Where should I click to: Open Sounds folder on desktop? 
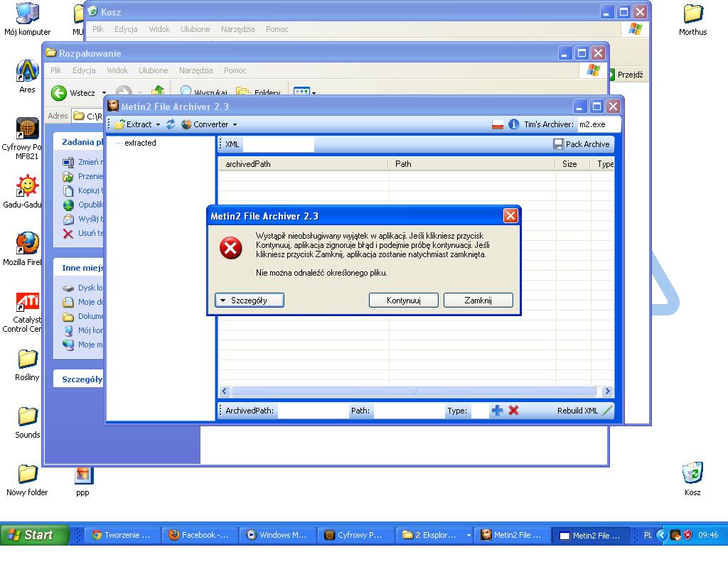[28, 423]
